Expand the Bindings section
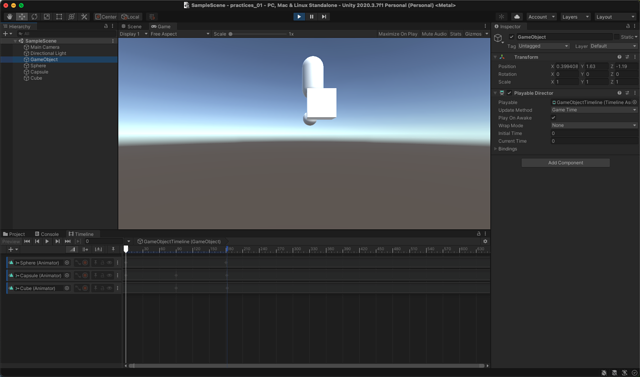640x377 pixels. point(507,149)
